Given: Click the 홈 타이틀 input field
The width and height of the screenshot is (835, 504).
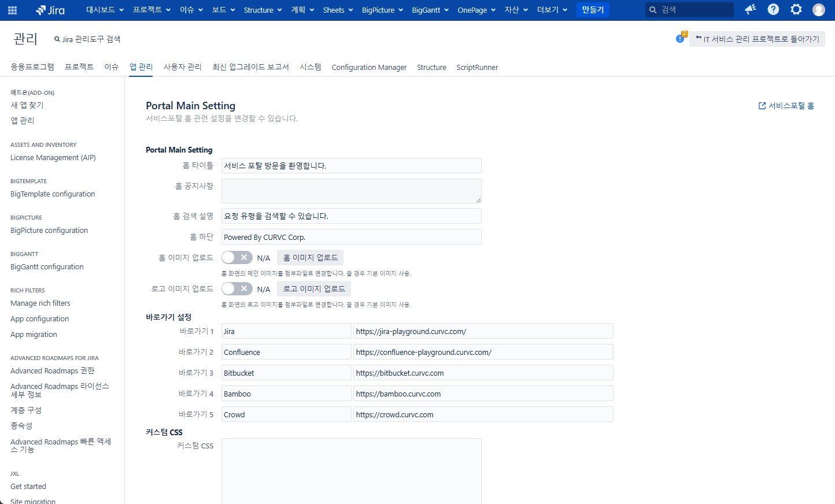Looking at the screenshot, I should coord(351,165).
